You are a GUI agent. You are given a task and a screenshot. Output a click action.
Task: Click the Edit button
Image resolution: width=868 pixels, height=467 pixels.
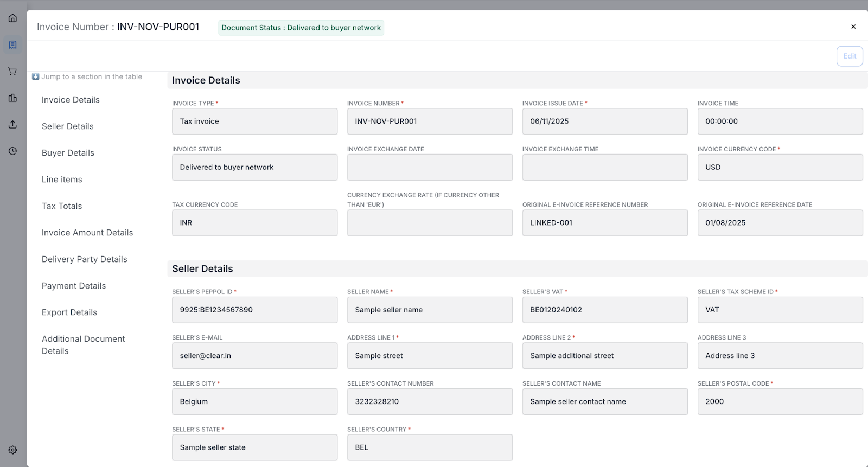[849, 56]
